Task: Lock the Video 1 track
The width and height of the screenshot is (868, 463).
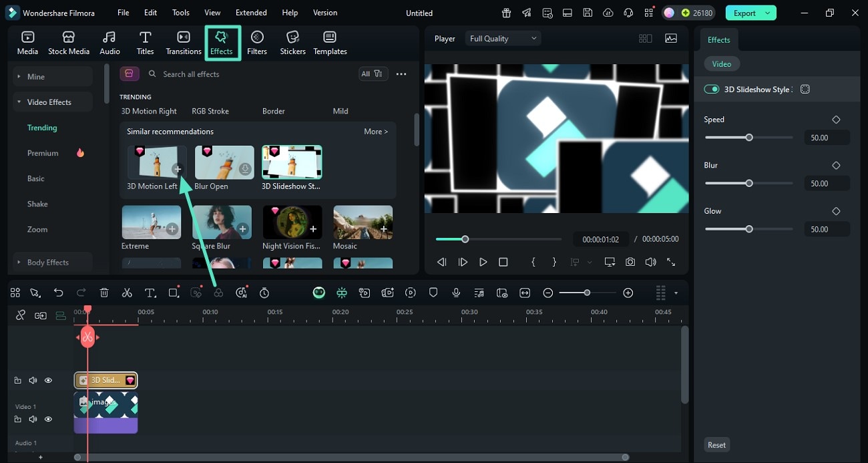Action: [x=18, y=419]
